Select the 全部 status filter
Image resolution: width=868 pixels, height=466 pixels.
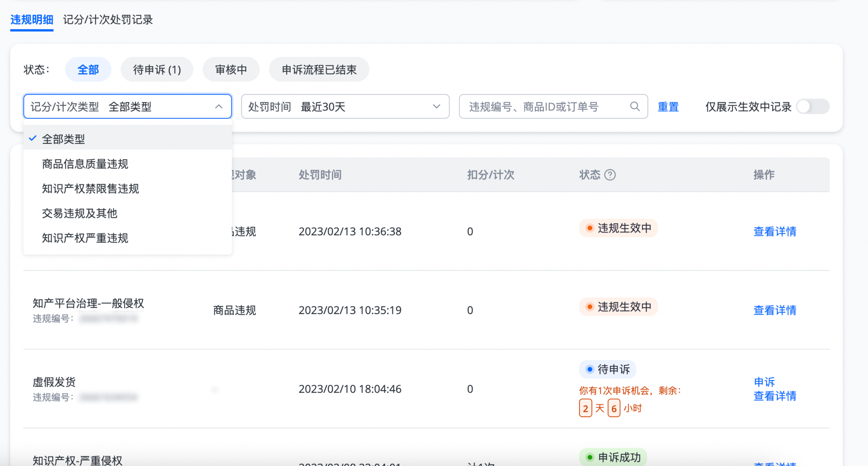coord(88,69)
